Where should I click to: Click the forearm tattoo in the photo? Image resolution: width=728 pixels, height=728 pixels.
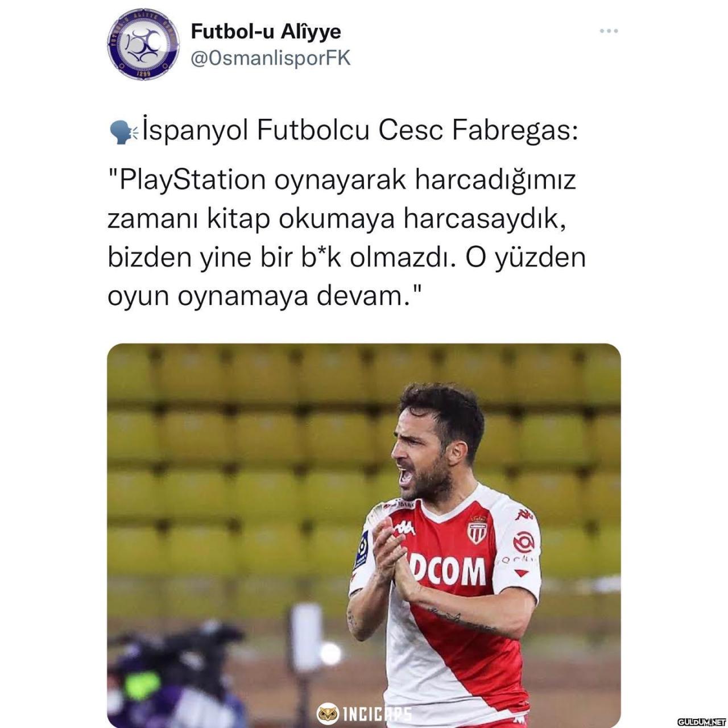click(x=462, y=620)
